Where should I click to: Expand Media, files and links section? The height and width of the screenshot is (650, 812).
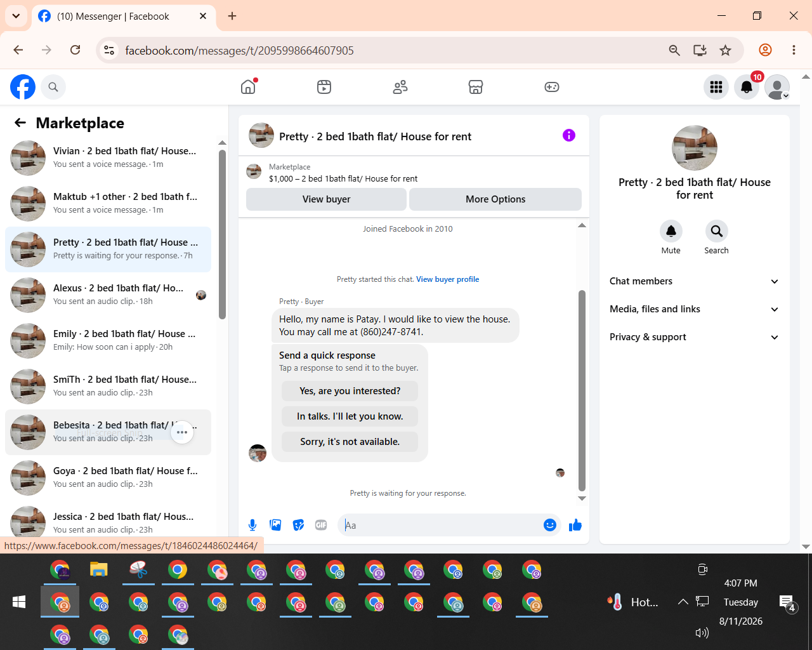tap(695, 309)
